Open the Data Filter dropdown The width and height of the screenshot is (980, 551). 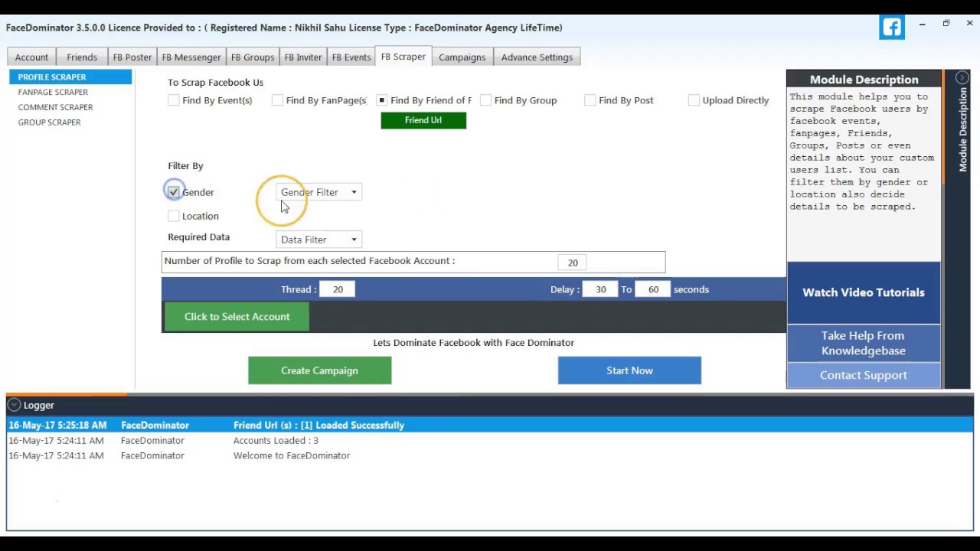pyautogui.click(x=318, y=240)
